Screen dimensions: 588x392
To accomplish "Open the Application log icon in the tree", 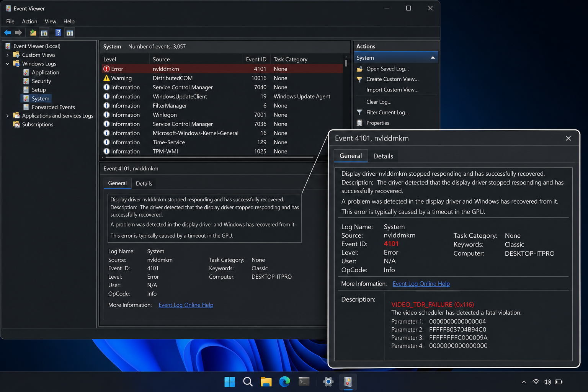I will point(26,72).
